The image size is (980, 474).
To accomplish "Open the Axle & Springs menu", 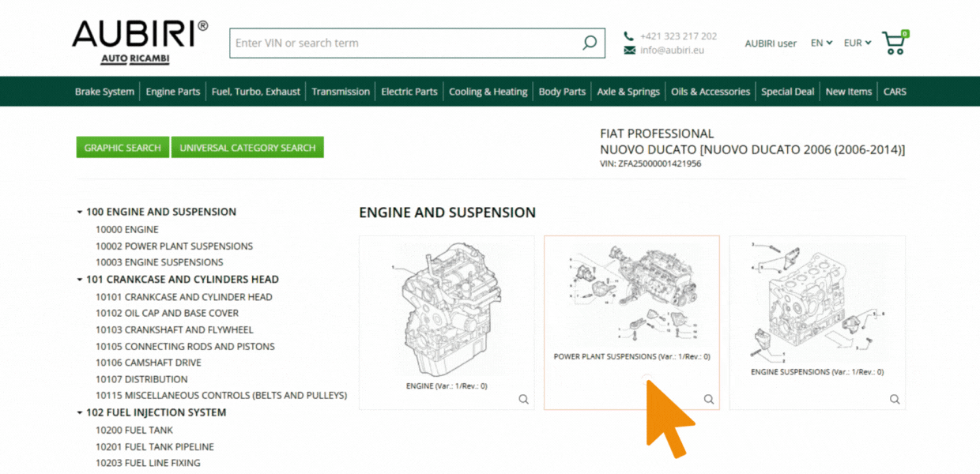I will pyautogui.click(x=628, y=92).
